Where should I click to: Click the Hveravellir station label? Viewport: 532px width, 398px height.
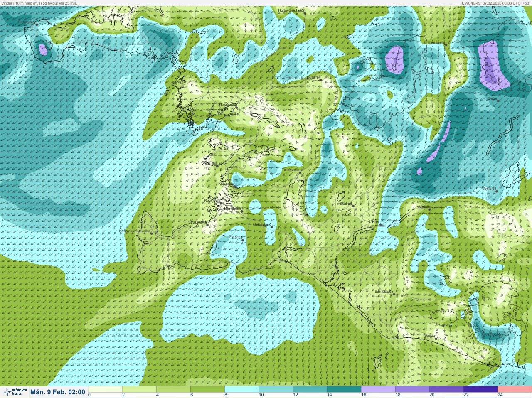click(x=436, y=42)
